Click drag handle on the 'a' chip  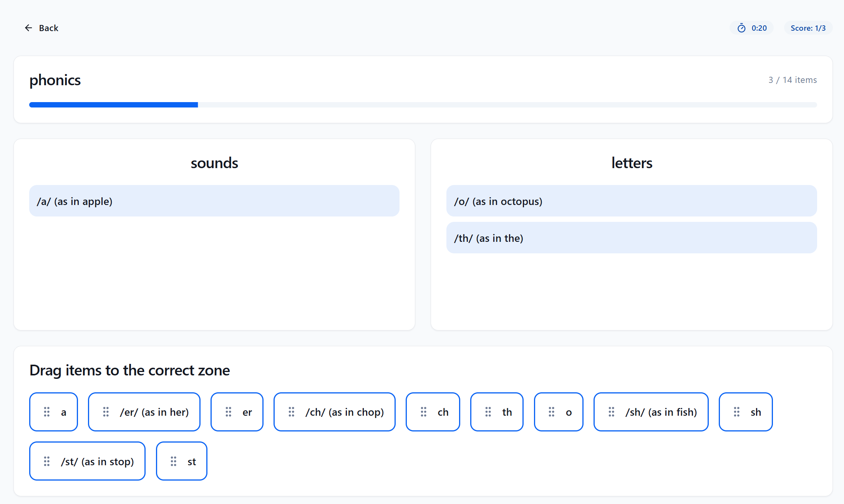[47, 412]
